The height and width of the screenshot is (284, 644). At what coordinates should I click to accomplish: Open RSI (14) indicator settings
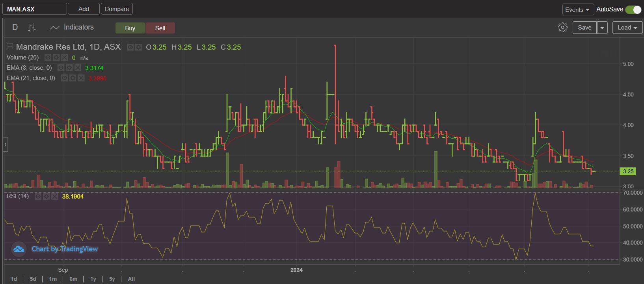click(46, 196)
